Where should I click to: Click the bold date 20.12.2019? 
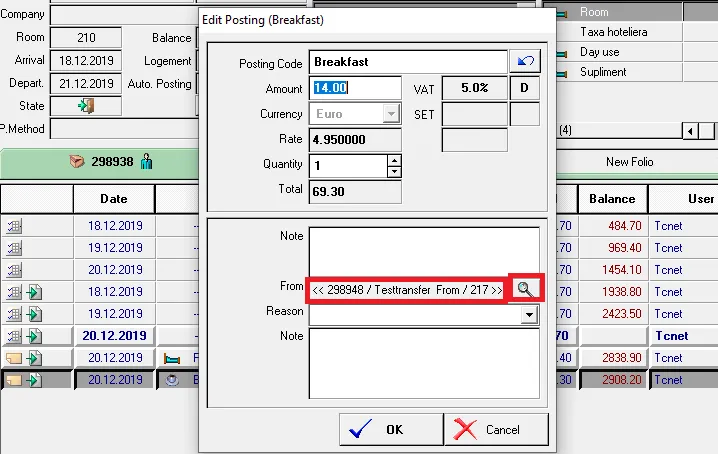pos(114,335)
